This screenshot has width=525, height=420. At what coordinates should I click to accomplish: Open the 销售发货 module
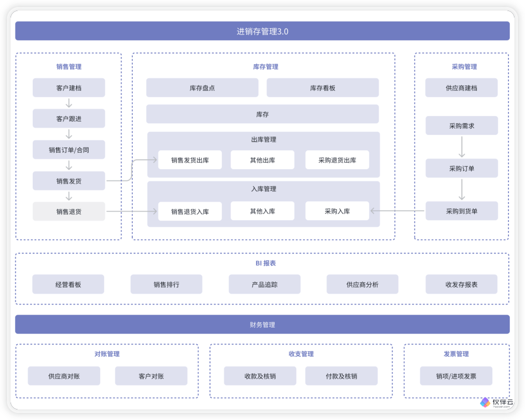point(69,181)
